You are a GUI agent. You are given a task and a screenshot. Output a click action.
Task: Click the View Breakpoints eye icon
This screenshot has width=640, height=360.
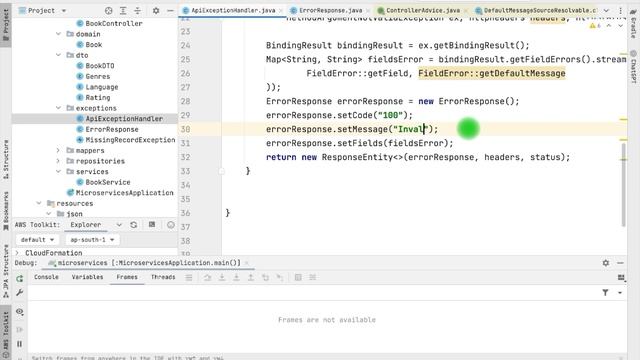pyautogui.click(x=20, y=312)
